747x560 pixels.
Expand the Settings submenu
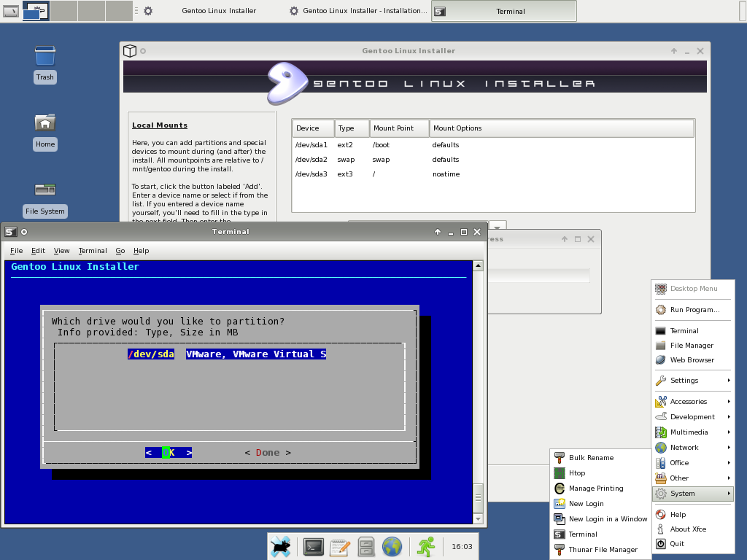coord(692,381)
